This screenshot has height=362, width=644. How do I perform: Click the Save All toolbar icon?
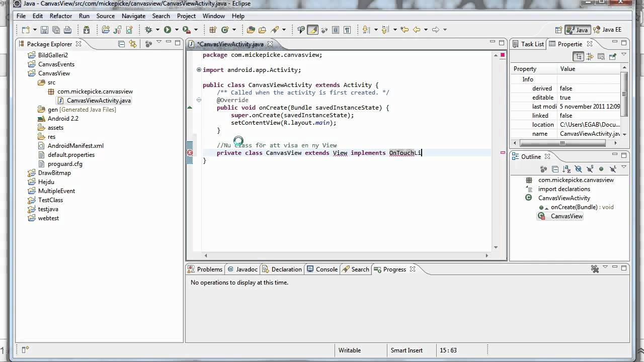click(x=56, y=30)
